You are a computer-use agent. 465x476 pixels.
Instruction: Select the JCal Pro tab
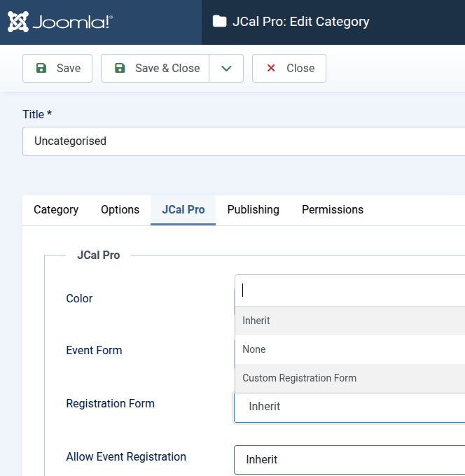[x=183, y=210]
